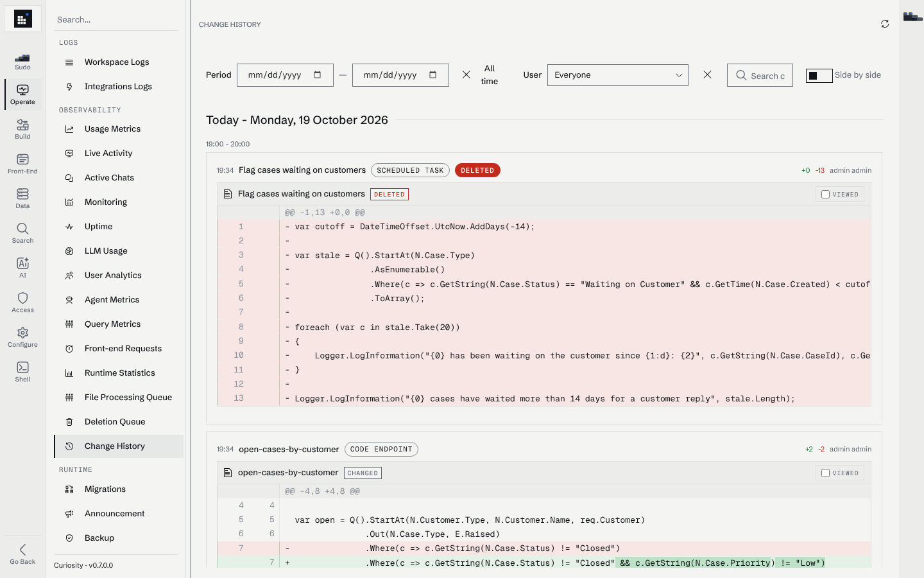
Task: Open the User dropdown showing Everyone
Action: click(x=618, y=75)
